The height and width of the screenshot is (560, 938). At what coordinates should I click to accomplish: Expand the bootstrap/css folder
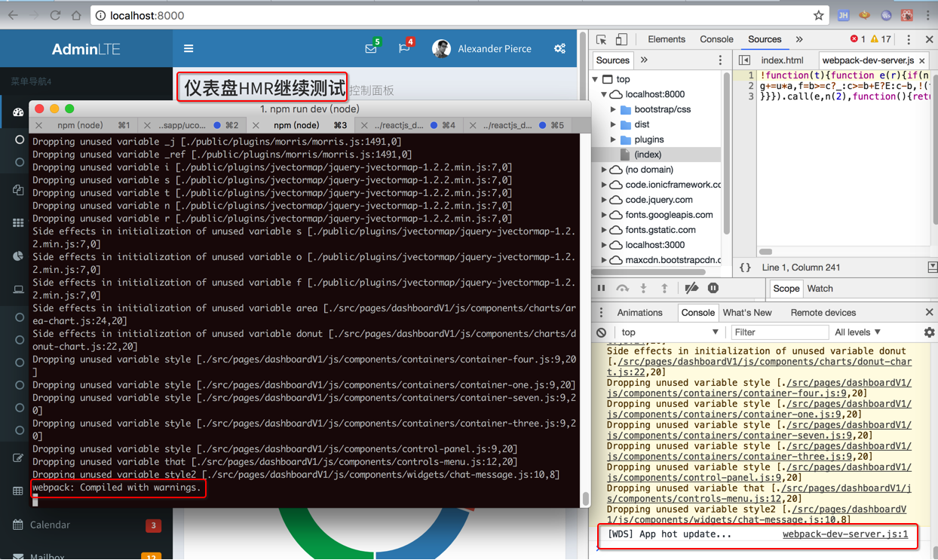[x=613, y=109]
